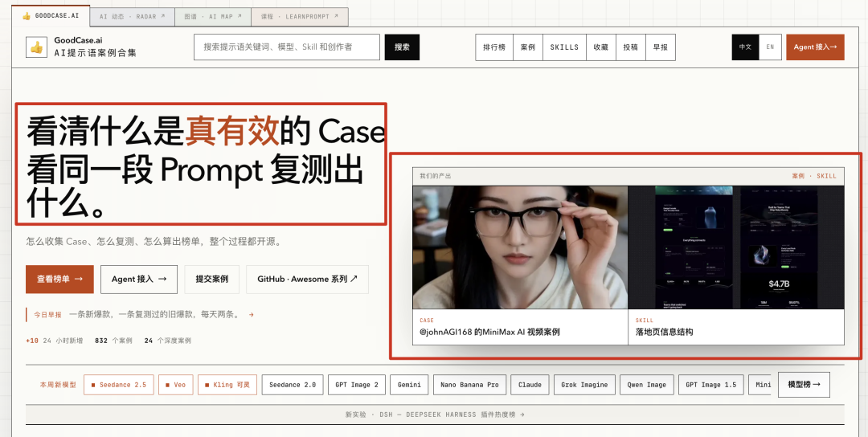Open the 课程 · LEARNPROMPT tab
This screenshot has height=437, width=868.
click(x=300, y=17)
